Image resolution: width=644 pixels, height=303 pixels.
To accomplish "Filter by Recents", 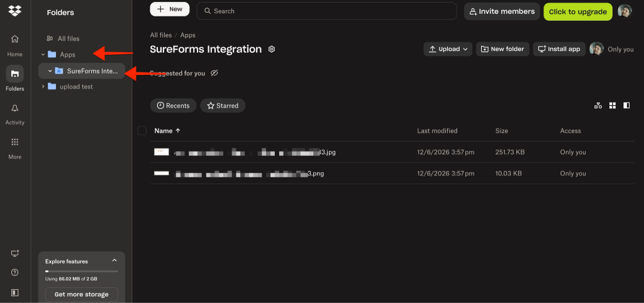I will click(x=174, y=106).
